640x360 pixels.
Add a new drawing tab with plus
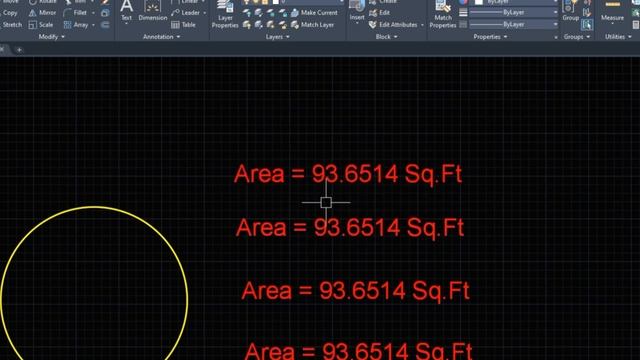coord(19,50)
